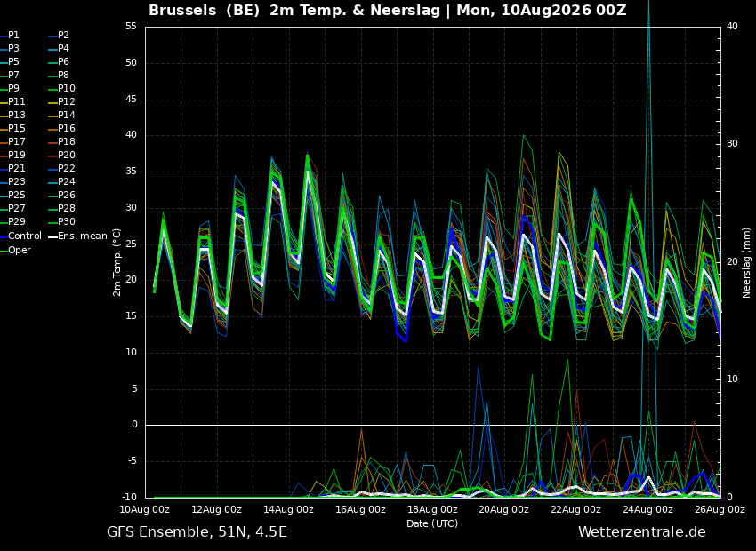The height and width of the screenshot is (551, 756).
Task: Click the P11 legend entry
Action: 12,101
